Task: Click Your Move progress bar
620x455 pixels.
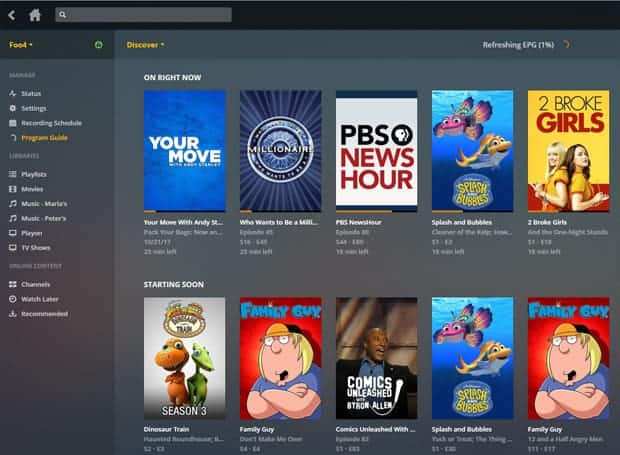Action: [x=185, y=211]
